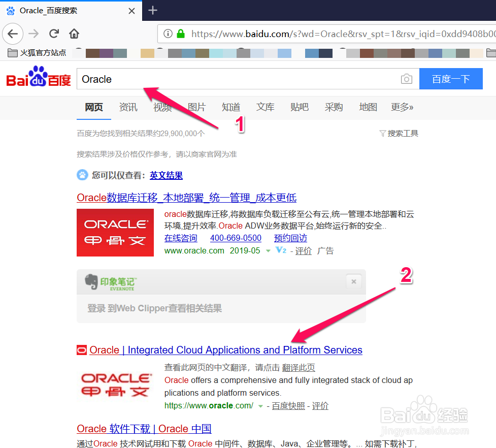Viewport: 496px width, 448px height.
Task: Close the Oracle_百度搜索 tab
Action: pyautogui.click(x=131, y=11)
